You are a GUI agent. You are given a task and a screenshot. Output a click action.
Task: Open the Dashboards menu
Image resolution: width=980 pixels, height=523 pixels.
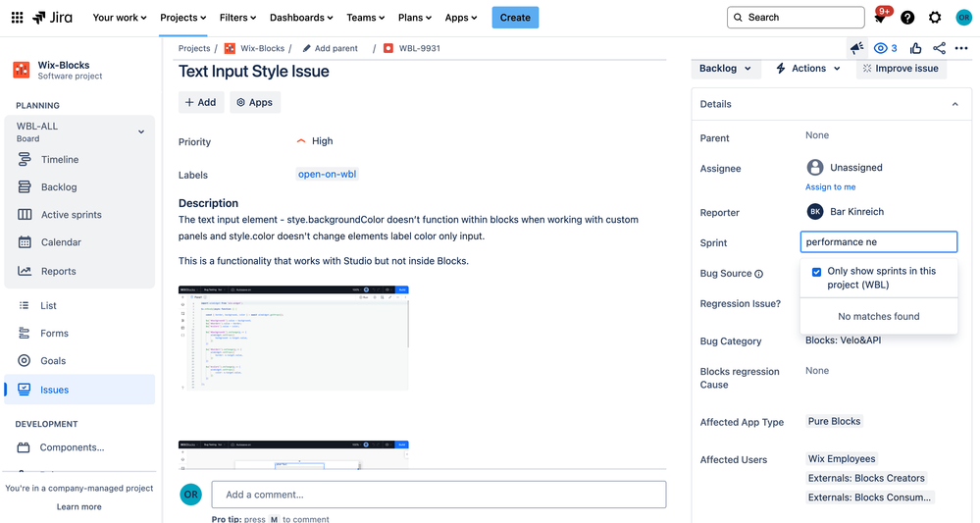point(301,18)
